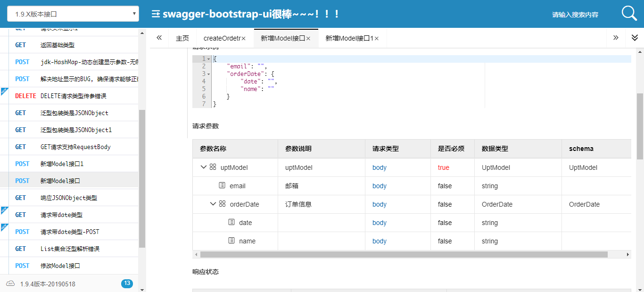This screenshot has width=644, height=292.
Task: Click the page vertical scrollbar thumb
Action: click(640, 126)
